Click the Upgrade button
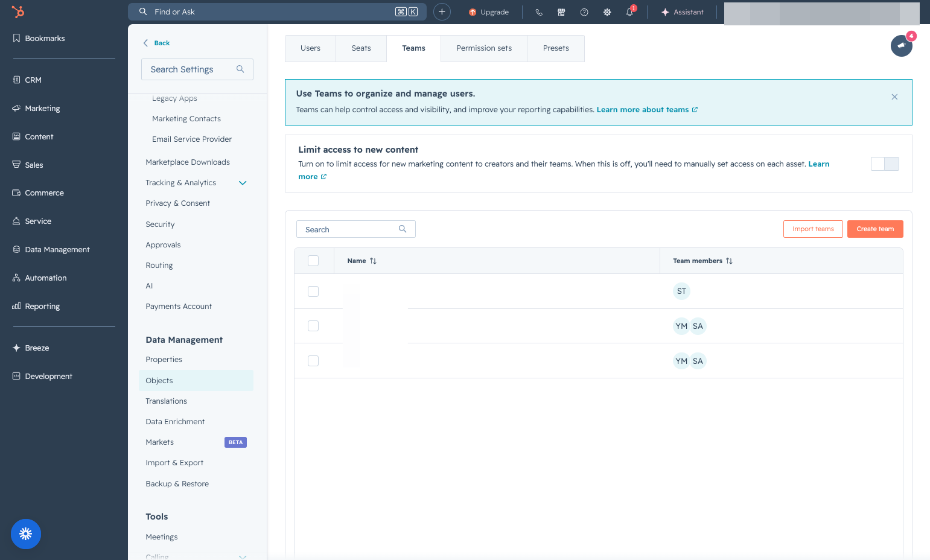The image size is (930, 560). (489, 12)
